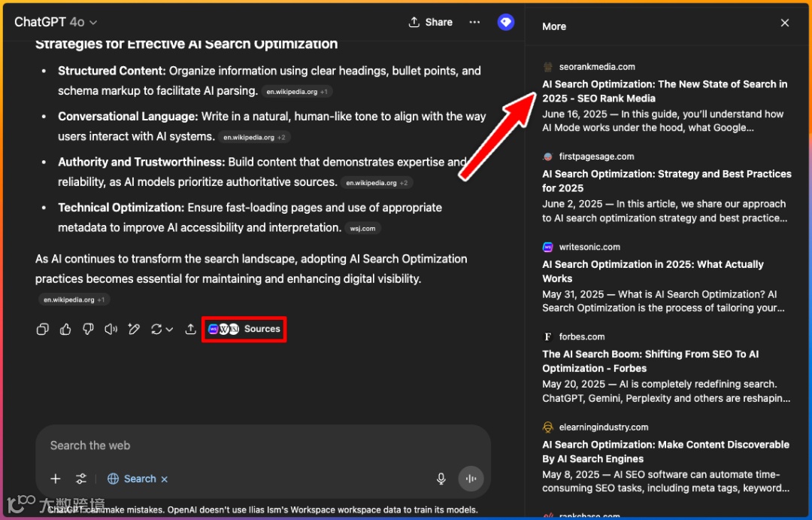
Task: Click the elearningindustry.com domain text
Action: tap(603, 427)
